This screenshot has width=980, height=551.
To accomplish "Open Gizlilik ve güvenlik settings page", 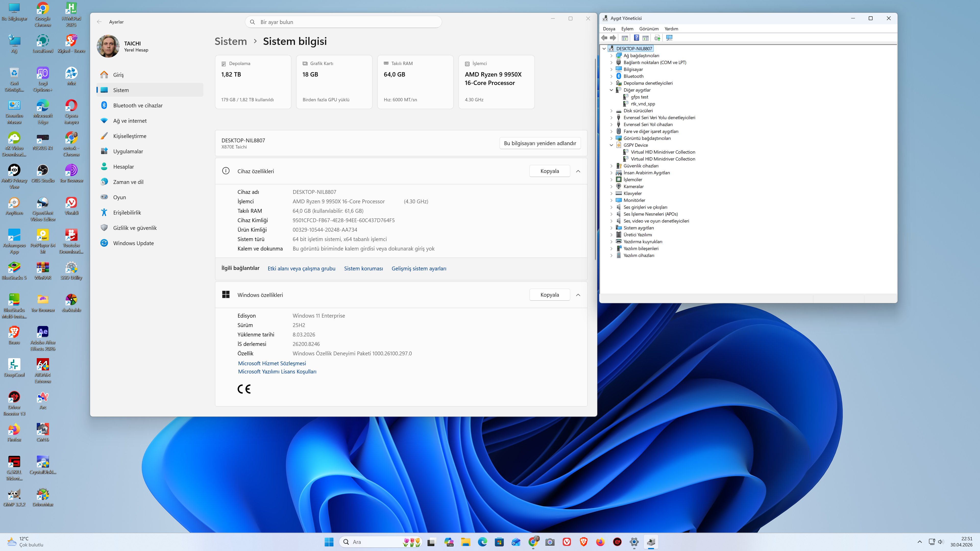I will pyautogui.click(x=150, y=228).
